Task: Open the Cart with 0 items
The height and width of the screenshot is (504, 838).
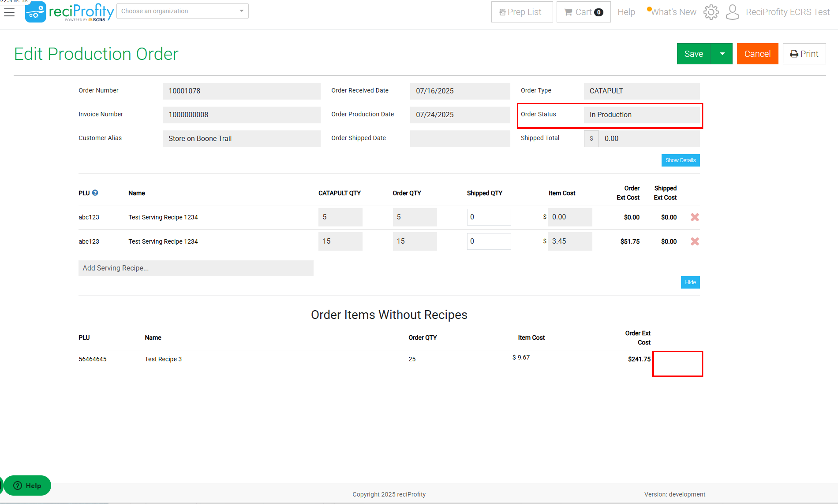Action: tap(583, 12)
